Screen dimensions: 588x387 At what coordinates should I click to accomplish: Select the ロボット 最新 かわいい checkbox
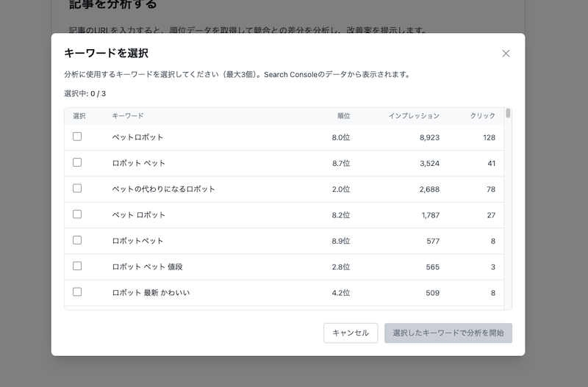pos(77,292)
